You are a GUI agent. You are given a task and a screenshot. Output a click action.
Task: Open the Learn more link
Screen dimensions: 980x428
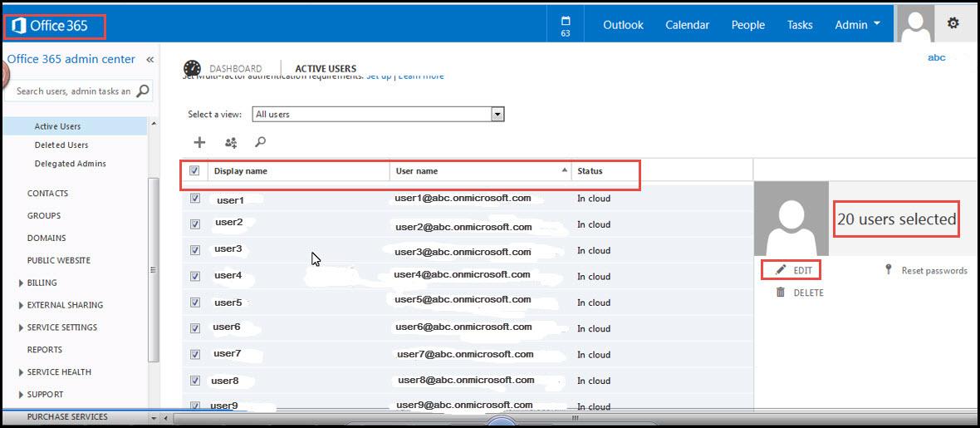(x=420, y=76)
